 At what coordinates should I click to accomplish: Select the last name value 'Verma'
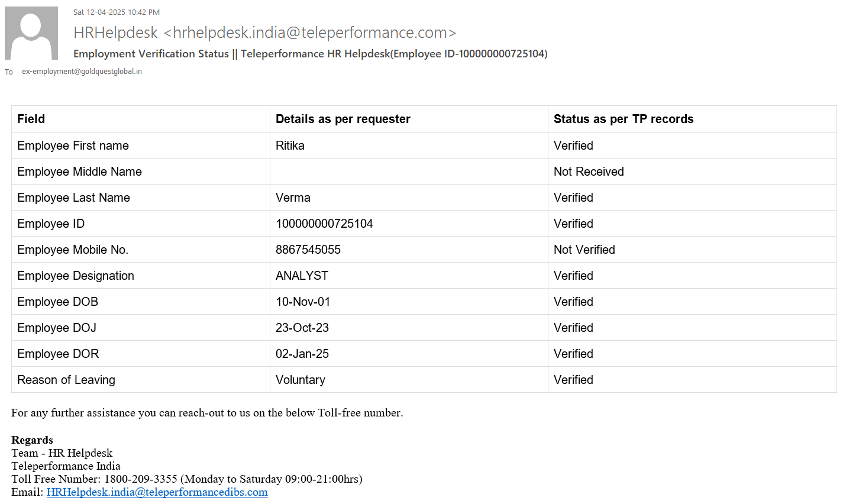[x=293, y=198]
